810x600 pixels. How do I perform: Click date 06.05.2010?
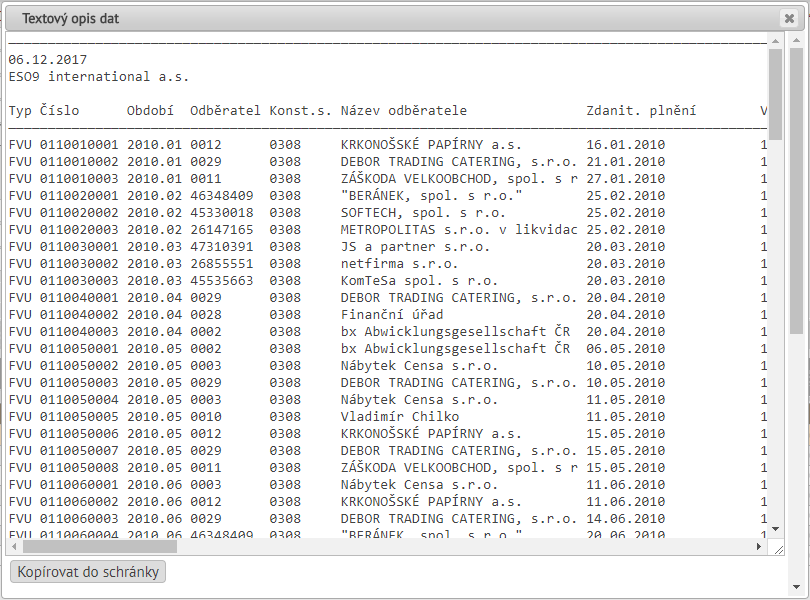[x=626, y=349]
